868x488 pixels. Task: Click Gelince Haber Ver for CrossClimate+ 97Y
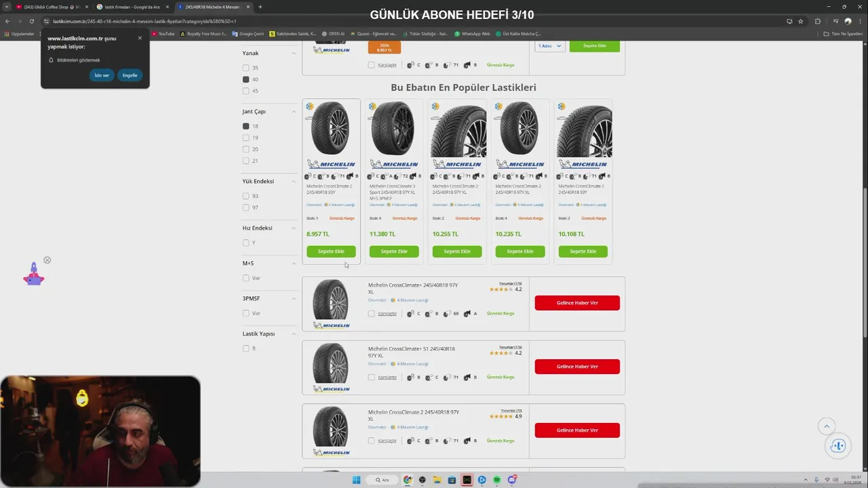577,303
